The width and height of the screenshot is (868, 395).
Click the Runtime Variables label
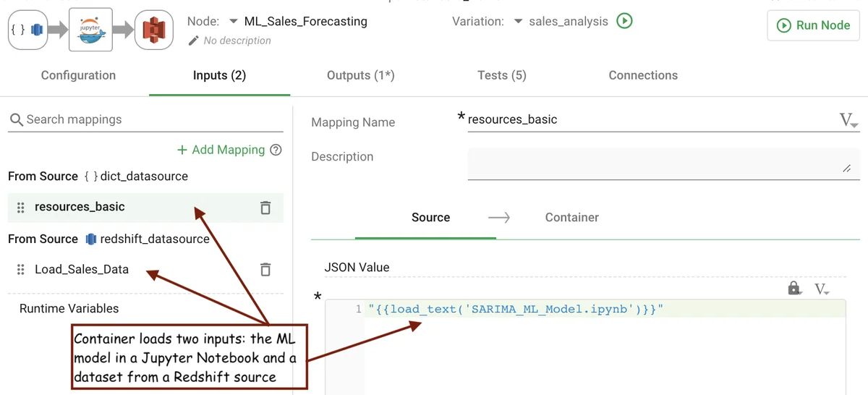point(69,308)
